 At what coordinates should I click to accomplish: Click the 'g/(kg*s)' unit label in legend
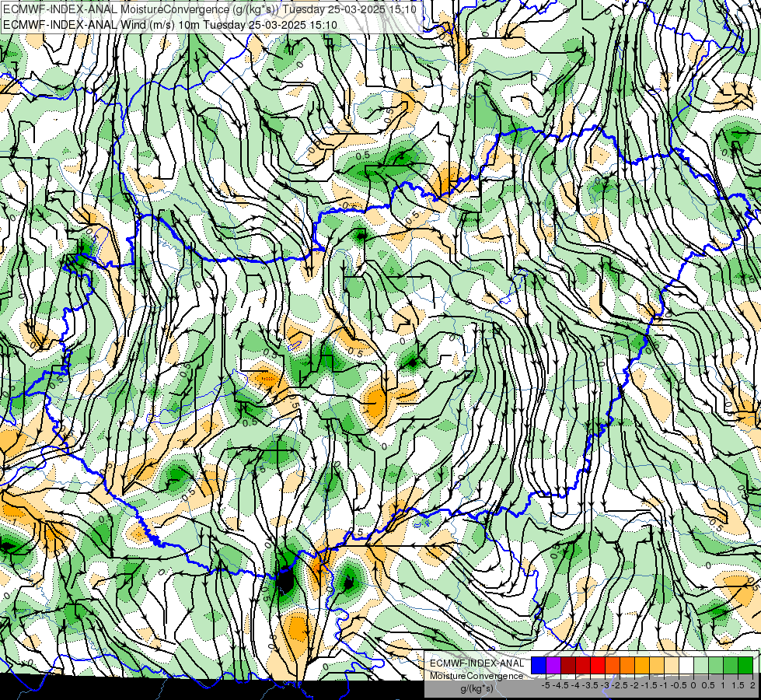[476, 688]
